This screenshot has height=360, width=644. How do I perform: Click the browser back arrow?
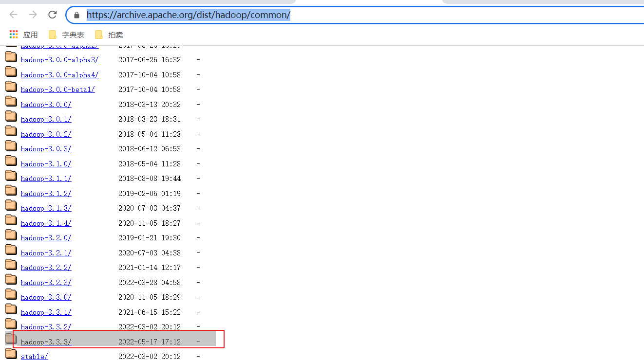tap(14, 15)
